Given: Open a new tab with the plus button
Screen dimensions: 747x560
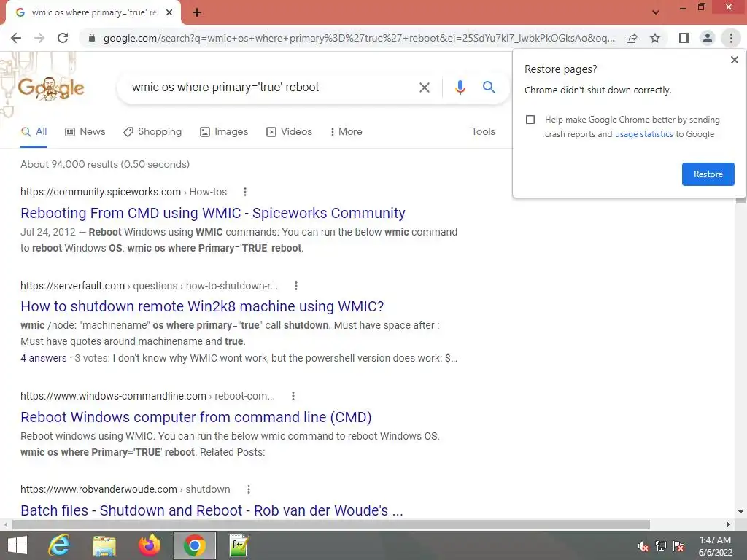Looking at the screenshot, I should 197,12.
